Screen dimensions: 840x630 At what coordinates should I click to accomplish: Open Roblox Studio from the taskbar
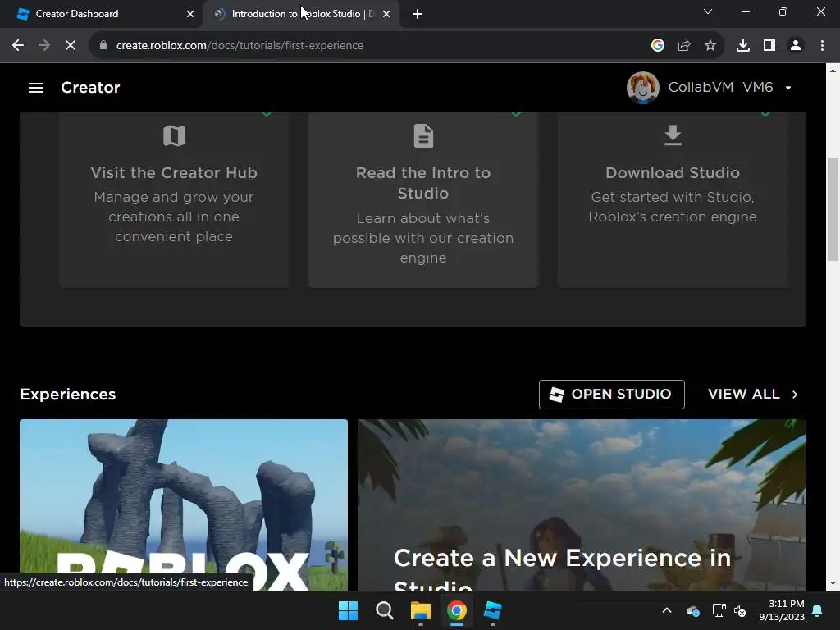(x=493, y=610)
